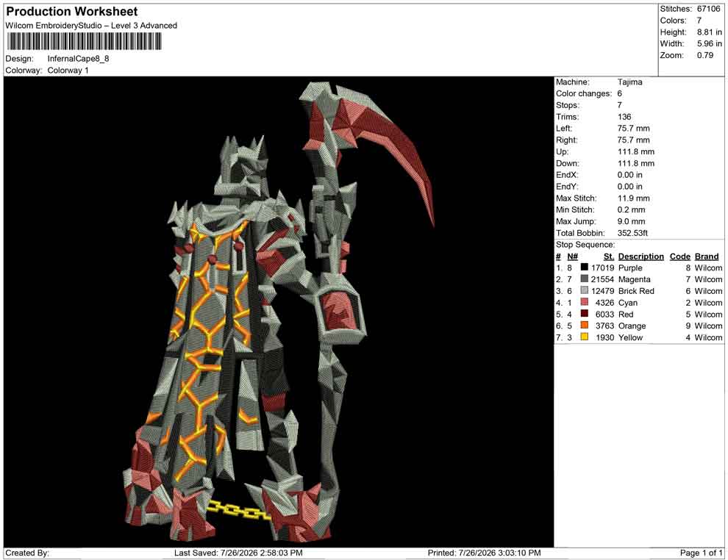Click the stitch count '67106'

click(x=708, y=9)
